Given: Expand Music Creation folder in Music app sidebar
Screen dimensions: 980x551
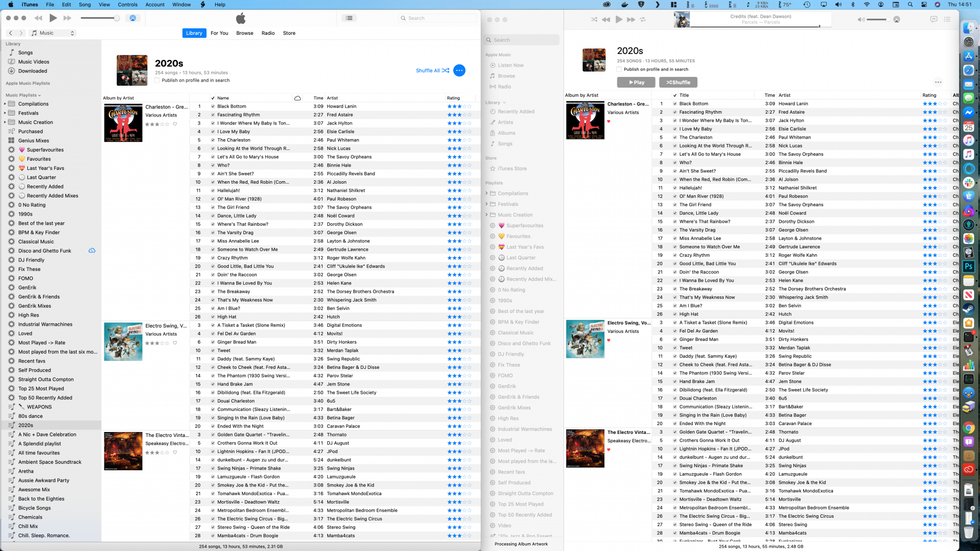Looking at the screenshot, I should pos(487,215).
